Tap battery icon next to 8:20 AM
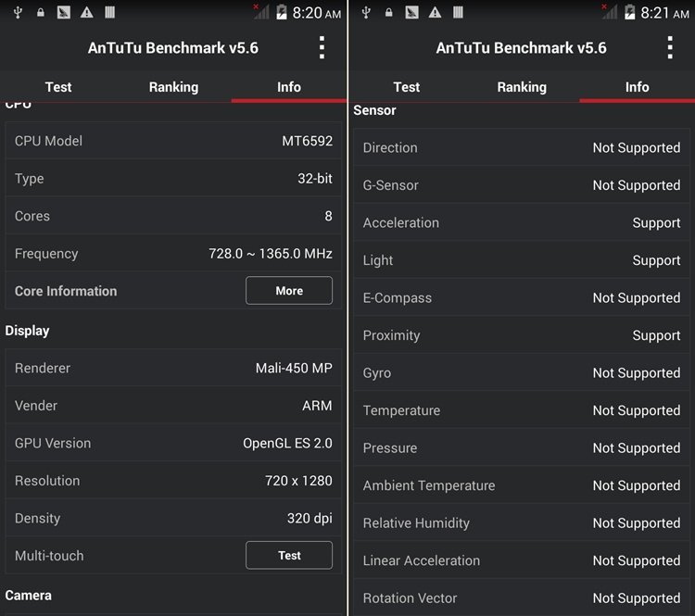 coord(281,13)
